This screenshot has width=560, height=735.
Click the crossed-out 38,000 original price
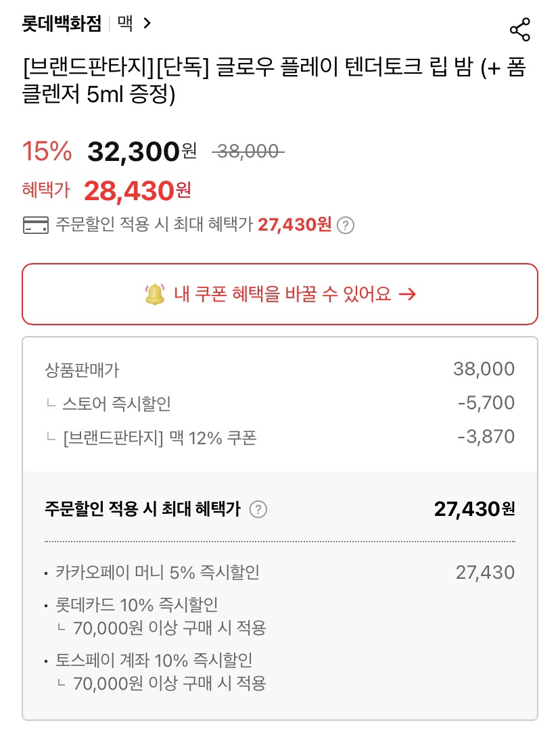tap(248, 151)
